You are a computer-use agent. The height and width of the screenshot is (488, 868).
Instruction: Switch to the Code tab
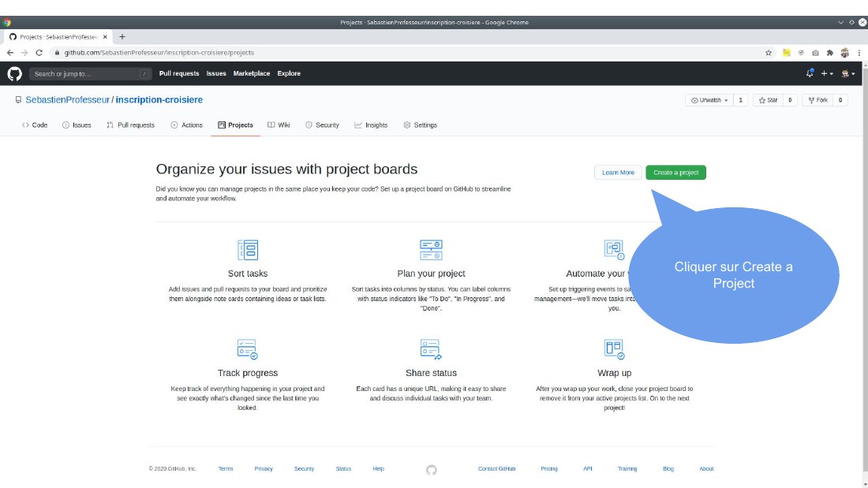(34, 125)
